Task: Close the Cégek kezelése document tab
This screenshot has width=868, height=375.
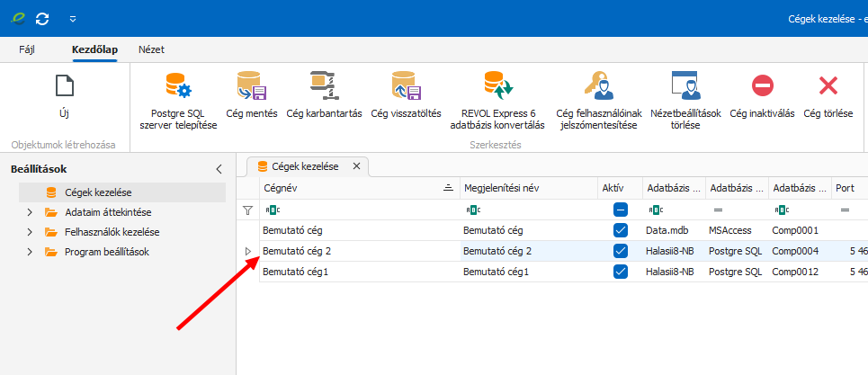Action: point(356,165)
